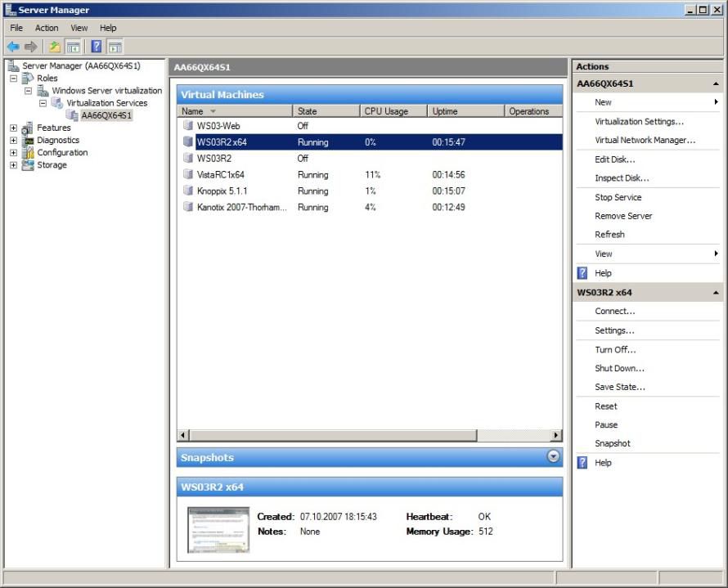Sort by the CPU Usage column header
The height and width of the screenshot is (588, 728).
(x=393, y=111)
